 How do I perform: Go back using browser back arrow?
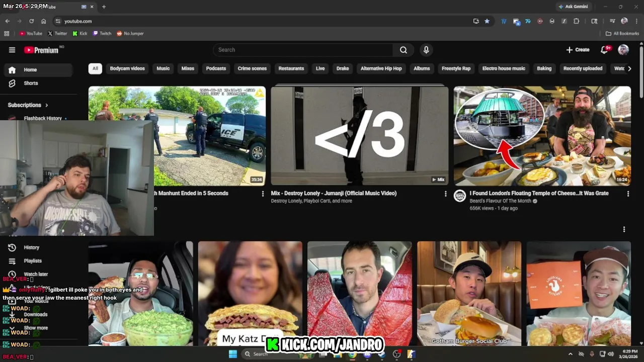point(7,21)
